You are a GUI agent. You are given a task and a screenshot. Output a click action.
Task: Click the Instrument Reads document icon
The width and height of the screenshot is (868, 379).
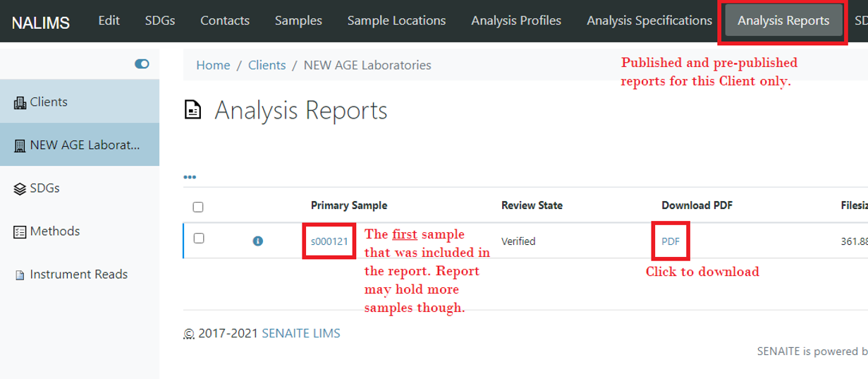[20, 275]
